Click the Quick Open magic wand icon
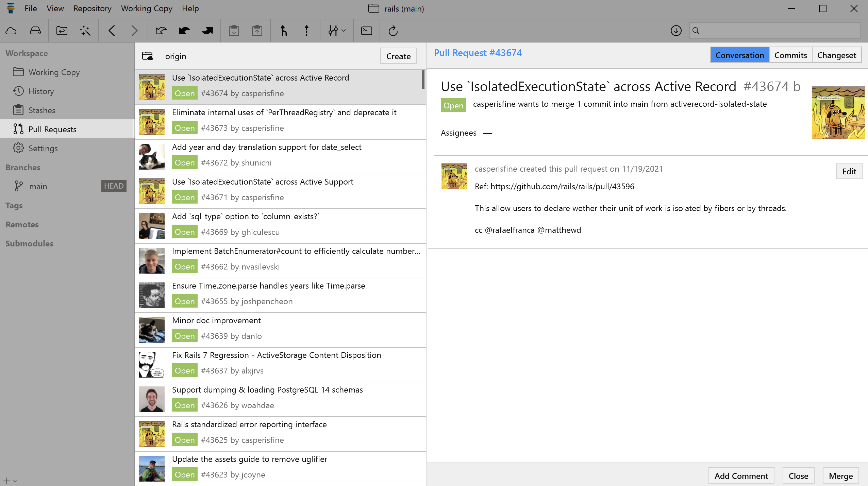The height and width of the screenshot is (486, 868). [x=85, y=31]
